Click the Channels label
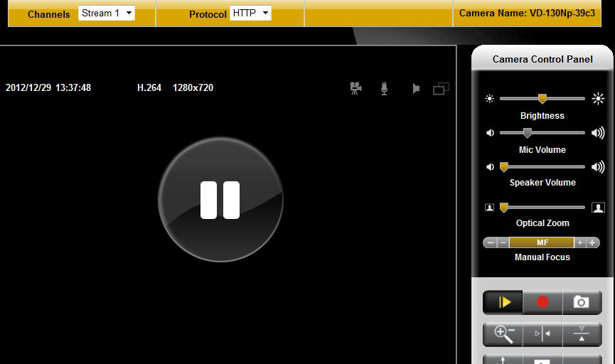 pyautogui.click(x=48, y=14)
